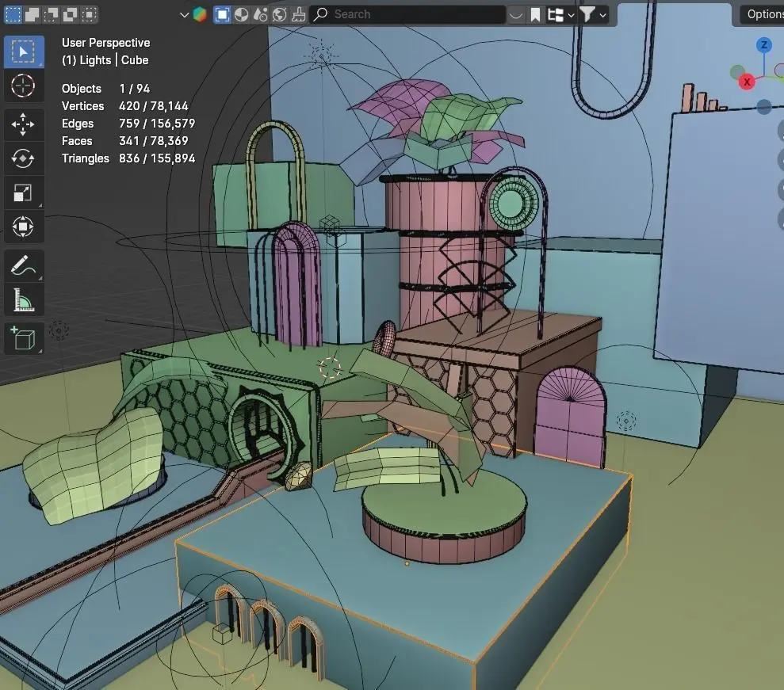Enable Extend selection mode icon
The image size is (784, 690).
point(33,14)
